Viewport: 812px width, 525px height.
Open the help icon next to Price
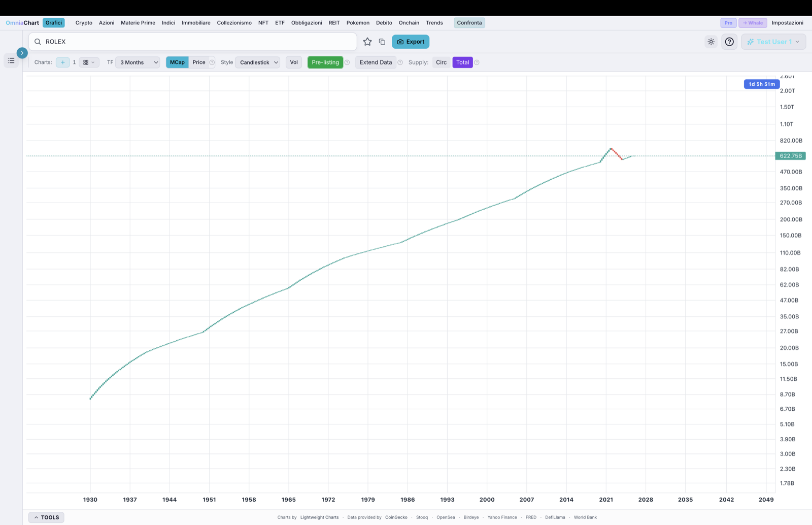click(x=212, y=62)
